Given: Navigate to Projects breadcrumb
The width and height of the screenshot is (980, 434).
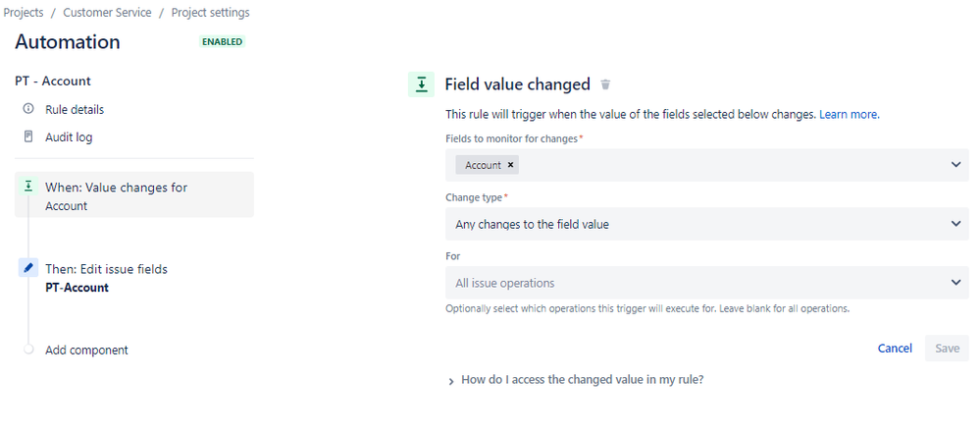Looking at the screenshot, I should point(24,13).
